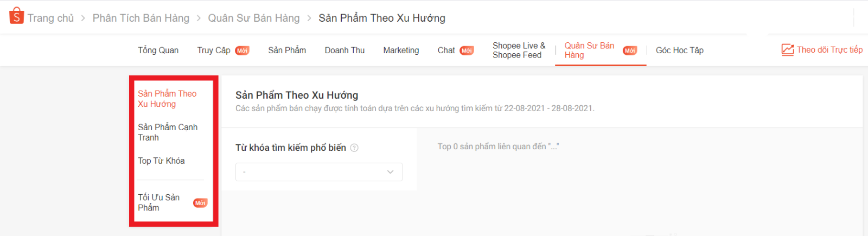Select Sản Phẩm Theo Xu Hướng sidebar item
This screenshot has width=868, height=236.
click(x=167, y=99)
